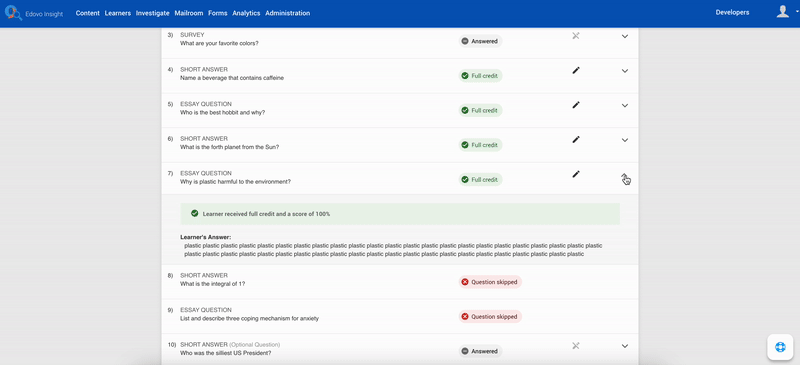The height and width of the screenshot is (365, 800).
Task: Expand the fourth planet question row
Action: 625,140
